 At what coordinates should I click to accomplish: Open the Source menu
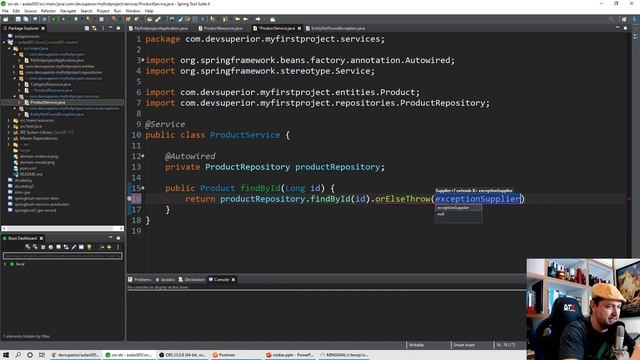click(x=30, y=11)
